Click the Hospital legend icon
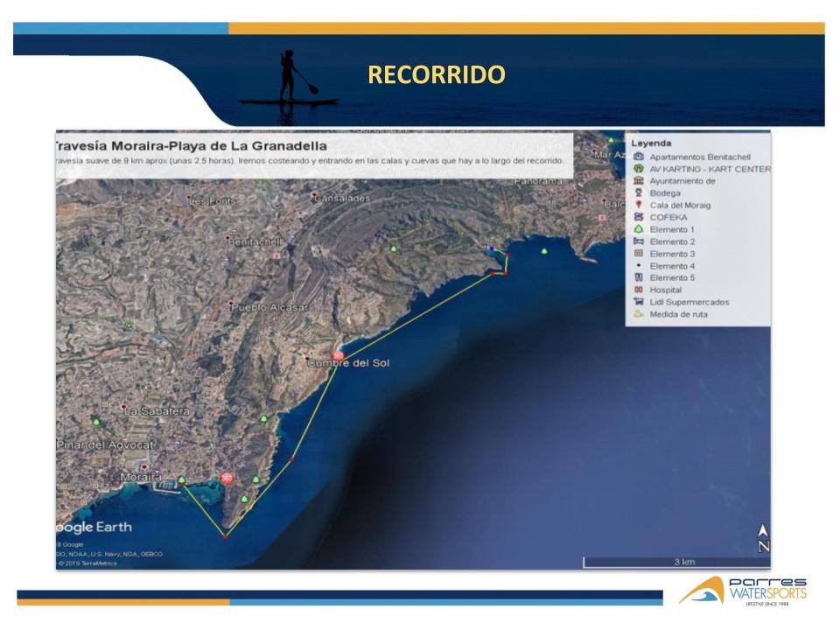Screen dimensions: 840x630 point(638,290)
